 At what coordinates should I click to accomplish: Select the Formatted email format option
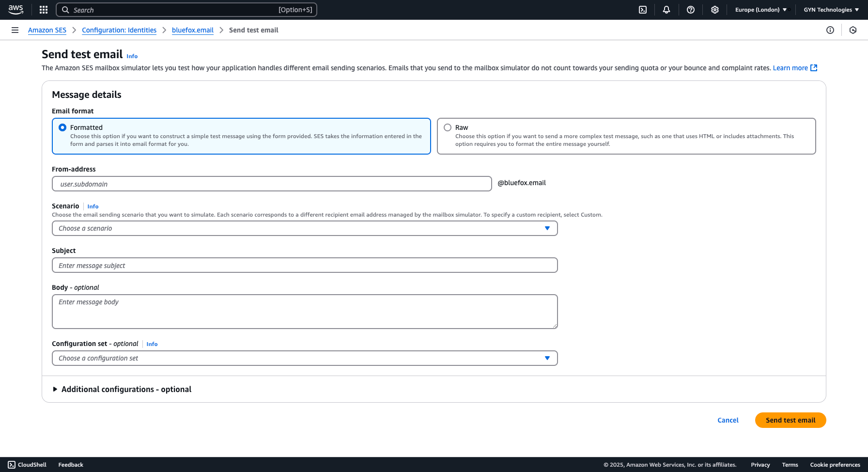[62, 127]
